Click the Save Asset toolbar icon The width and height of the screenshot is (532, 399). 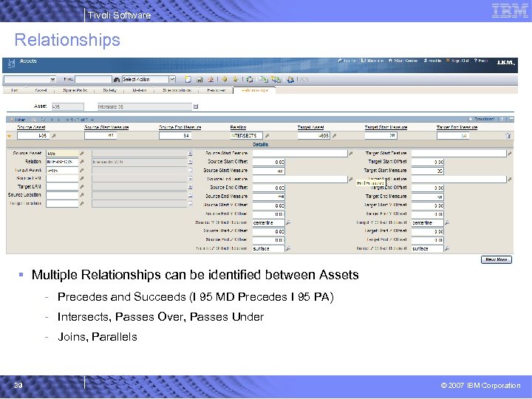point(199,79)
